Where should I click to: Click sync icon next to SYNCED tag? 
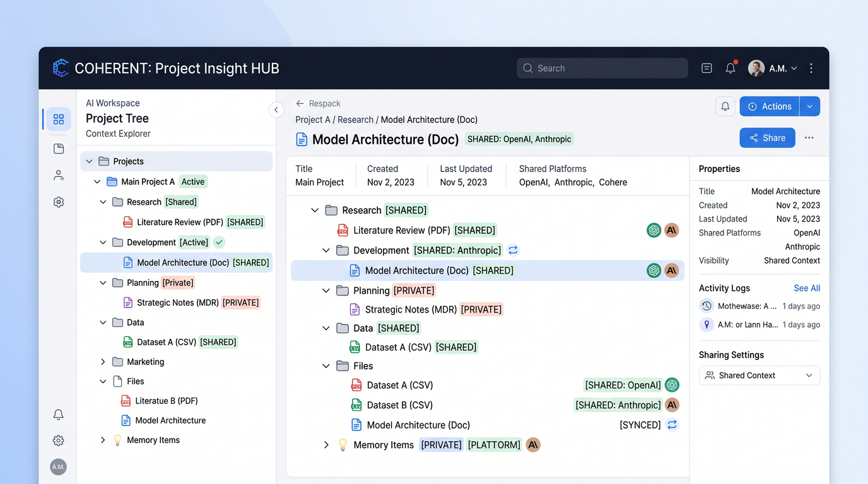(x=672, y=425)
